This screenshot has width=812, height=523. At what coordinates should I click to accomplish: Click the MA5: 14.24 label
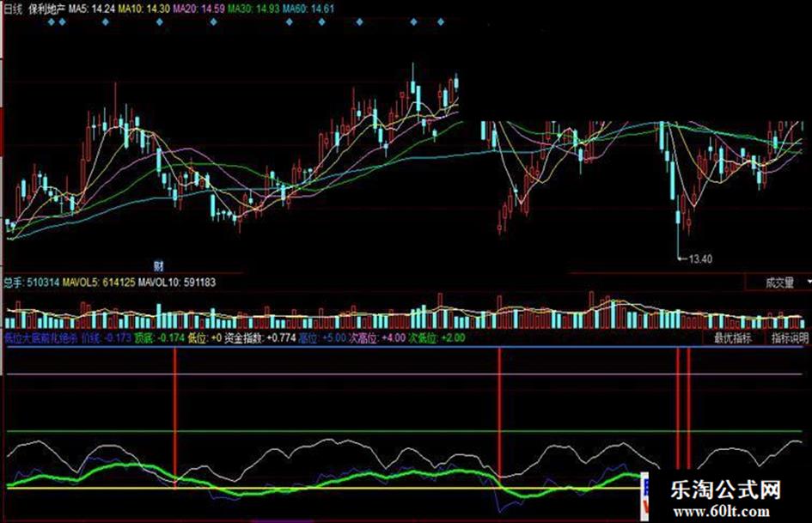92,9
